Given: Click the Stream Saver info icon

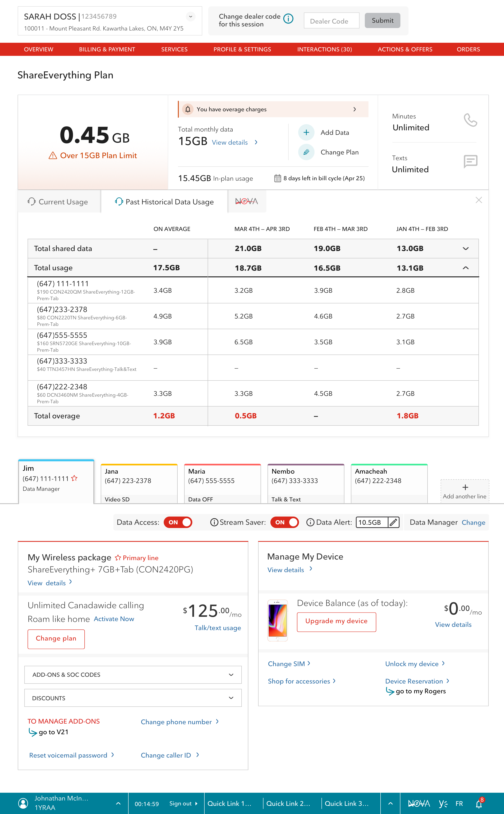Looking at the screenshot, I should 214,522.
